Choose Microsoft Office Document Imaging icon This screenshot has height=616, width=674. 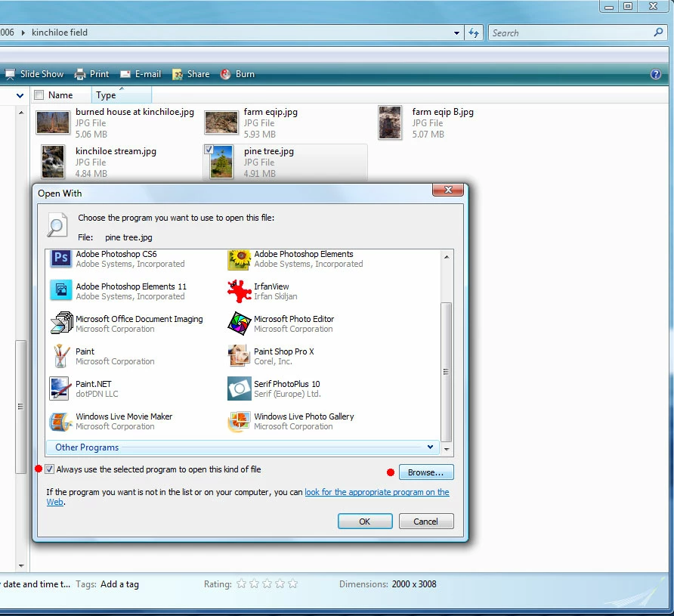pos(61,323)
